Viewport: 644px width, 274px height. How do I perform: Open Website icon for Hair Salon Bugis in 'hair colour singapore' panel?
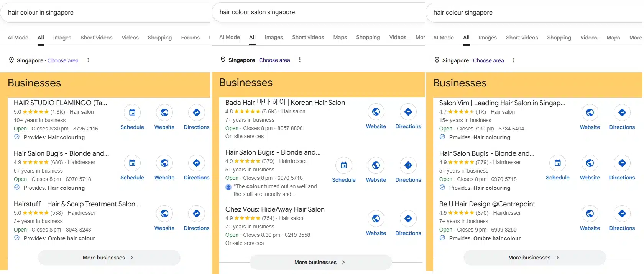(590, 163)
